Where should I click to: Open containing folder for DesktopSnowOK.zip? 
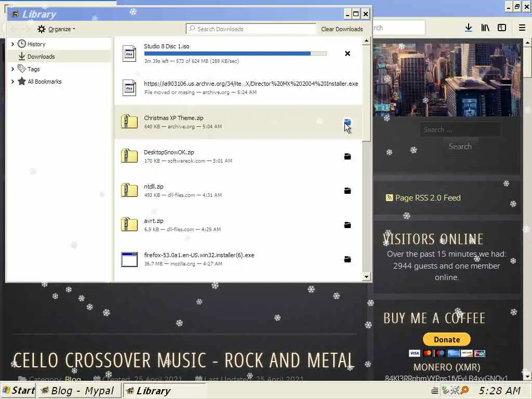[348, 156]
